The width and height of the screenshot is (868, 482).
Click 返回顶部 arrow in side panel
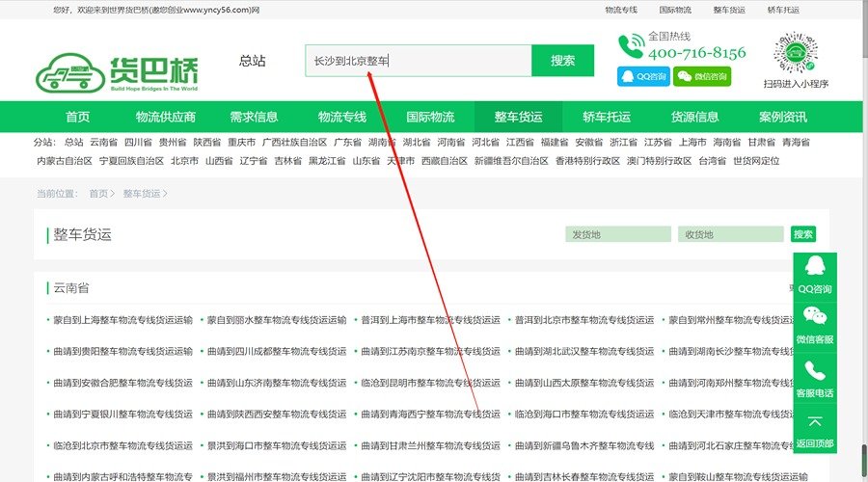(815, 423)
